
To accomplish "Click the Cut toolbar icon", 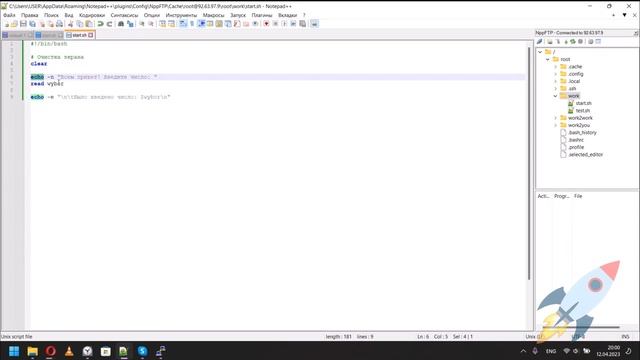I will pos(71,24).
